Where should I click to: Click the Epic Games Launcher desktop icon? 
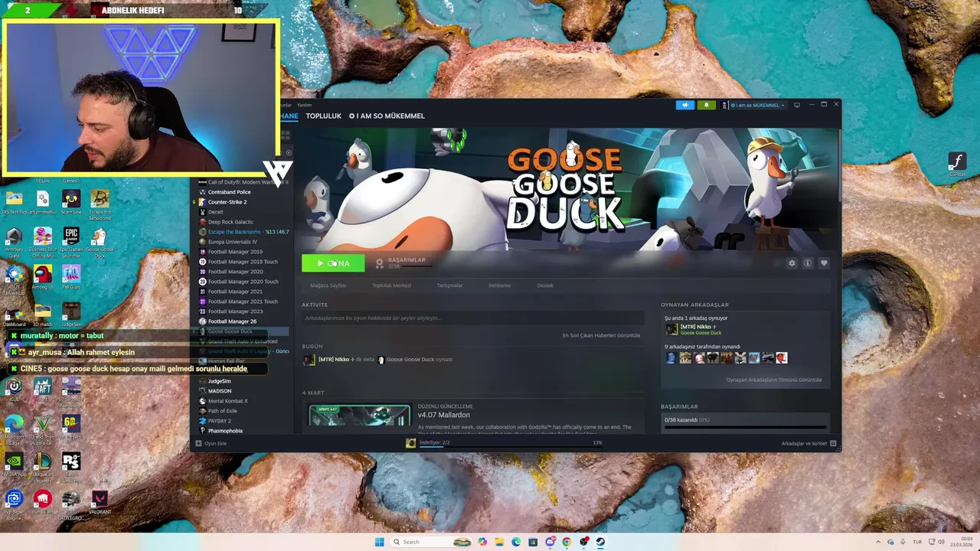71,241
